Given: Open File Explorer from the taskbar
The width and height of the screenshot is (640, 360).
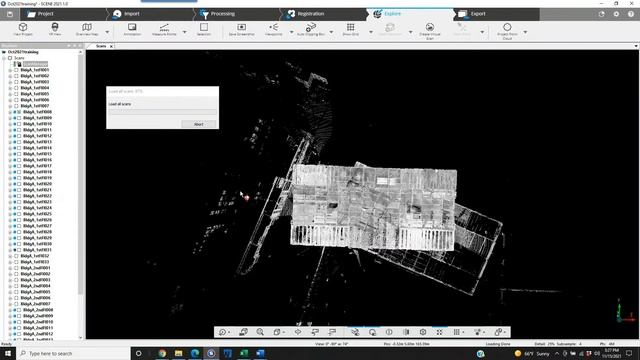Looking at the screenshot, I should [x=178, y=353].
